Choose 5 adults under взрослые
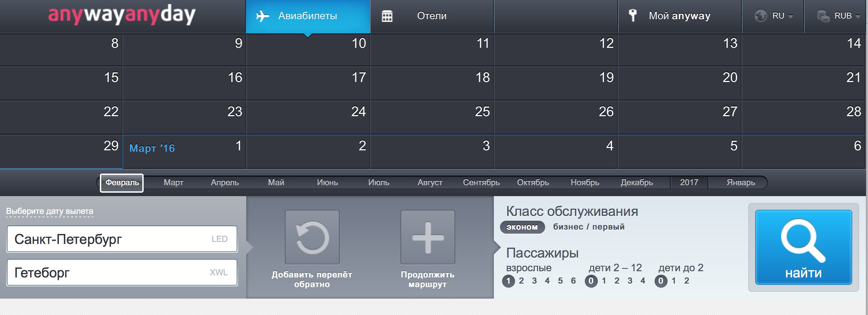The height and width of the screenshot is (315, 868). click(560, 281)
